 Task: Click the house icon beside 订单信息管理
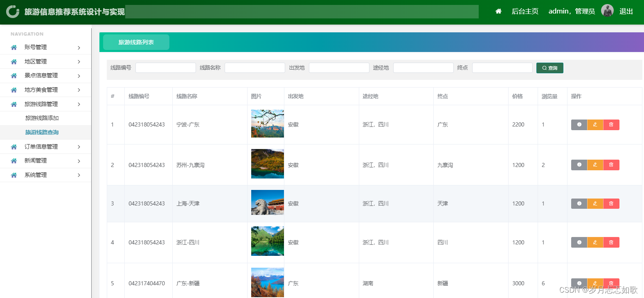[x=14, y=147]
